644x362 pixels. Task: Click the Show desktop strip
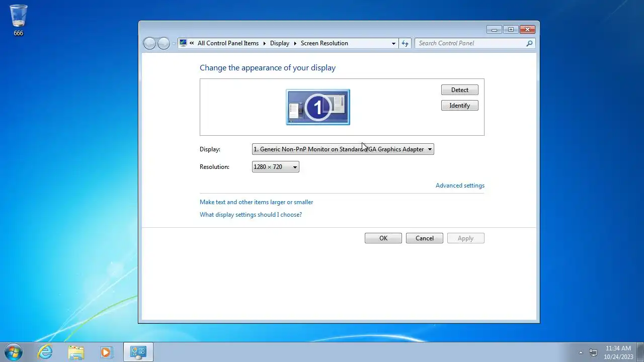point(640,352)
